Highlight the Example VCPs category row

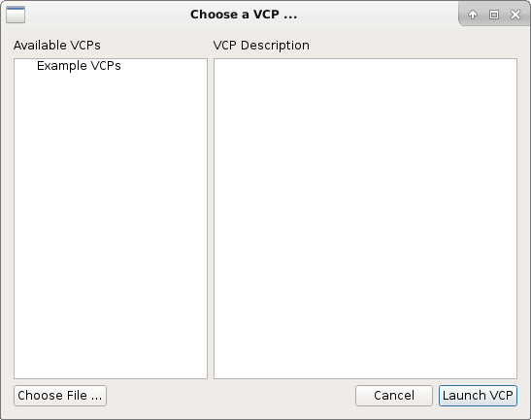click(111, 66)
